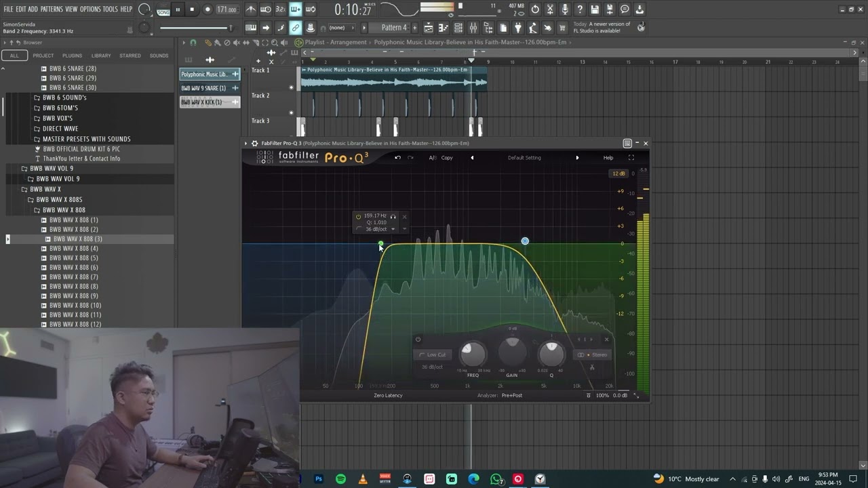Switch to the LIBRARY browser tab

coord(101,56)
